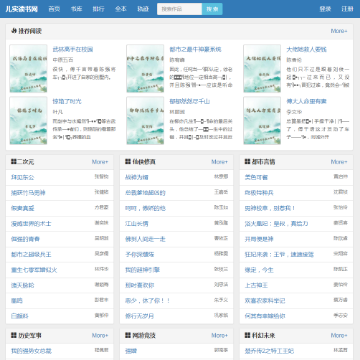Screen dimensions: 360x360
Task: Open More+ in the 推荐阅读 panel
Action: click(x=339, y=31)
